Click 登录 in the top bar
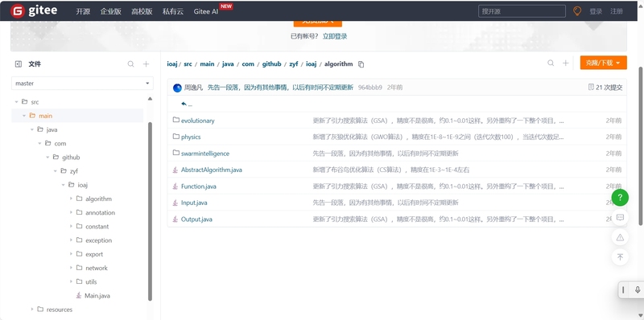 (596, 11)
